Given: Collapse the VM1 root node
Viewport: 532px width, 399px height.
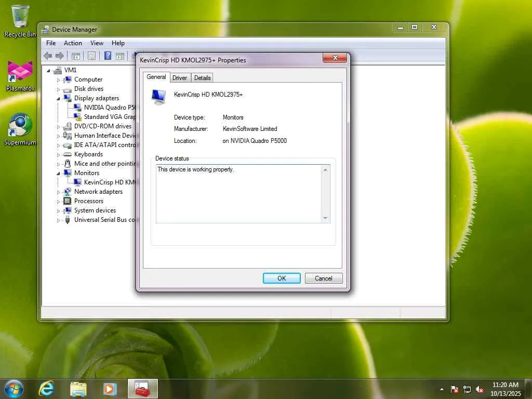Looking at the screenshot, I should 48,71.
